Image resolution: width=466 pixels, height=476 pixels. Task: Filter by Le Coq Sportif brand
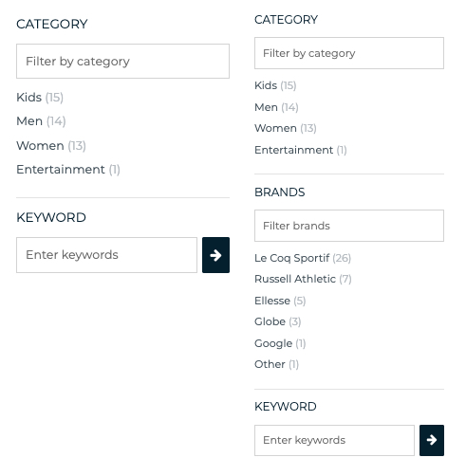[x=303, y=258]
